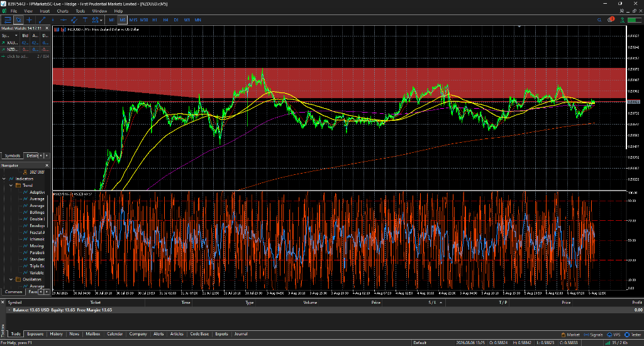
Task: Switch chart to M30 timeframe
Action: 144,20
